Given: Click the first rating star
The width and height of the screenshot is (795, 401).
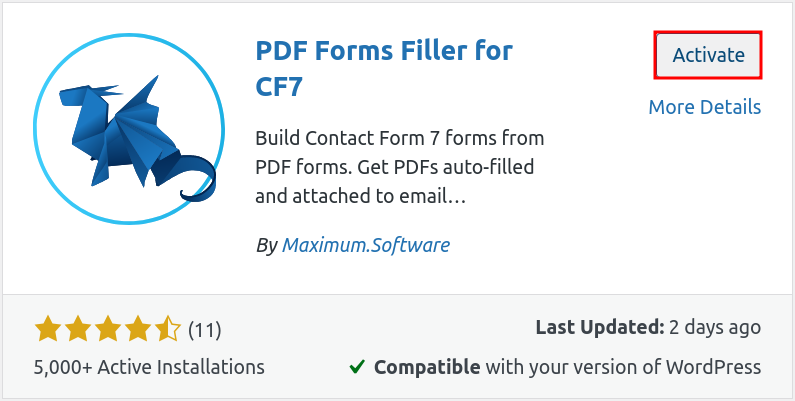Looking at the screenshot, I should pos(46,328).
